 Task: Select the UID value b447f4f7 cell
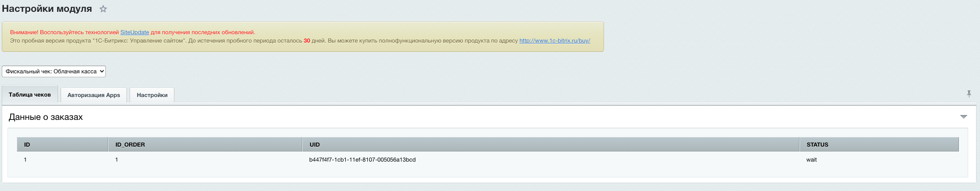coord(362,160)
